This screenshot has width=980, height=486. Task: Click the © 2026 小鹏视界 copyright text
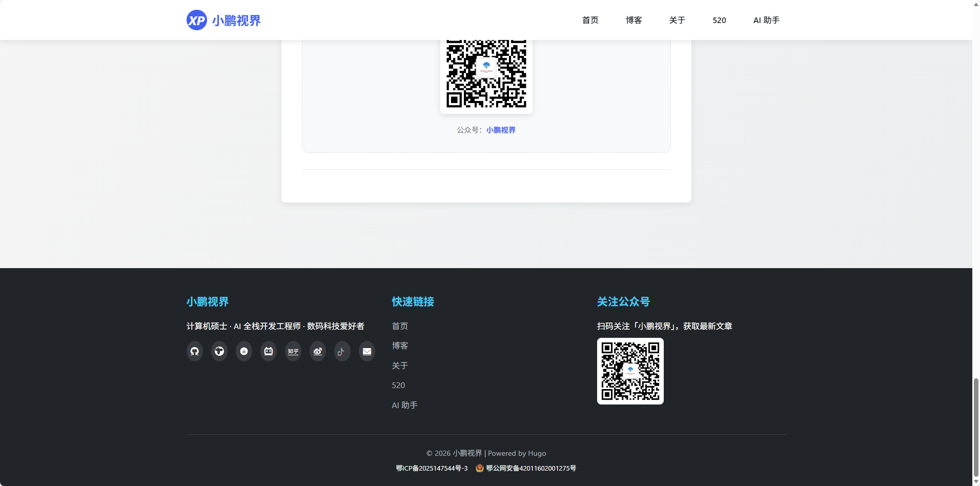pos(454,453)
